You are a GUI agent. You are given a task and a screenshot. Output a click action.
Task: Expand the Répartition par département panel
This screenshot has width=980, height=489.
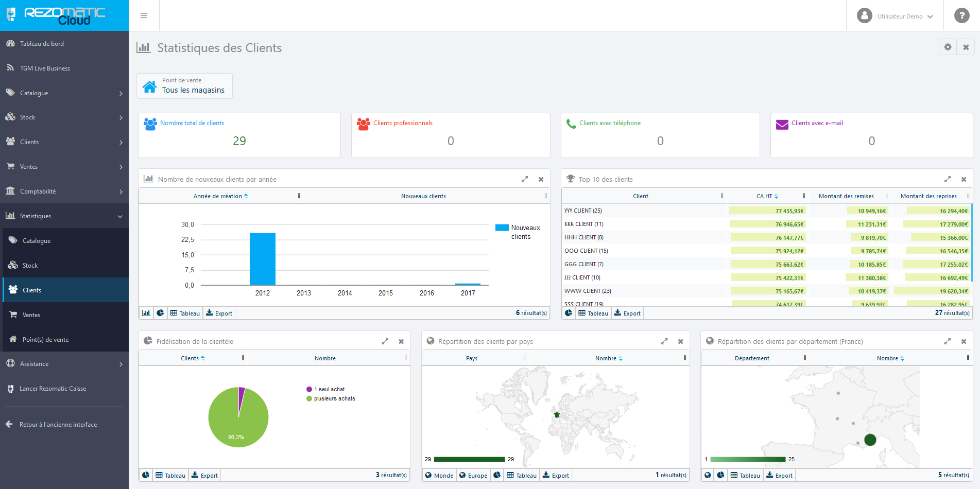tap(947, 341)
